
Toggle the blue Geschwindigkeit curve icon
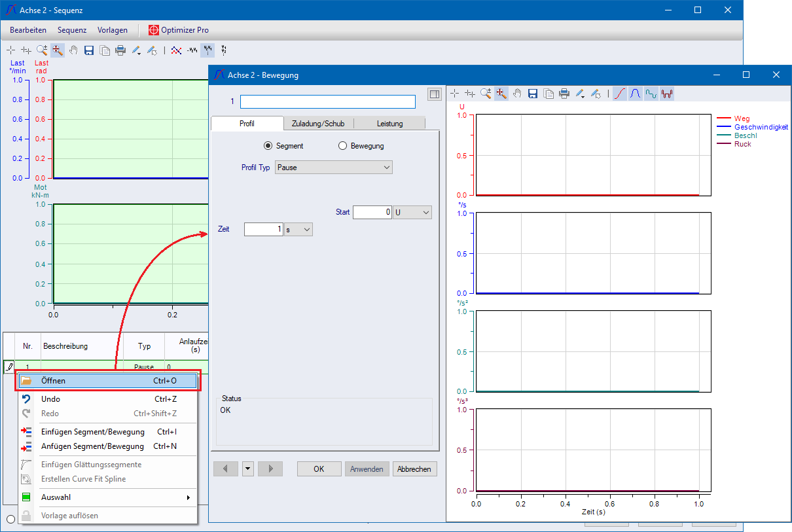635,94
